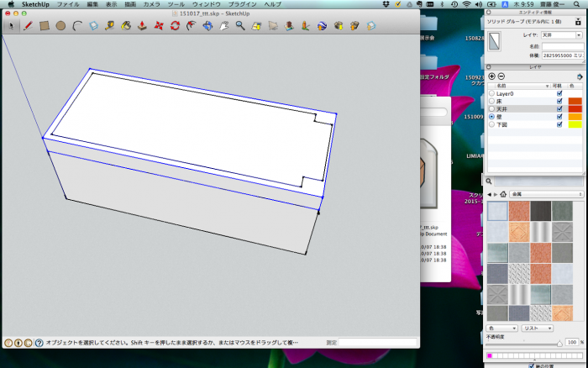Click the orange color swatch for 壁 layer
This screenshot has width=588, height=368.
pyautogui.click(x=575, y=116)
